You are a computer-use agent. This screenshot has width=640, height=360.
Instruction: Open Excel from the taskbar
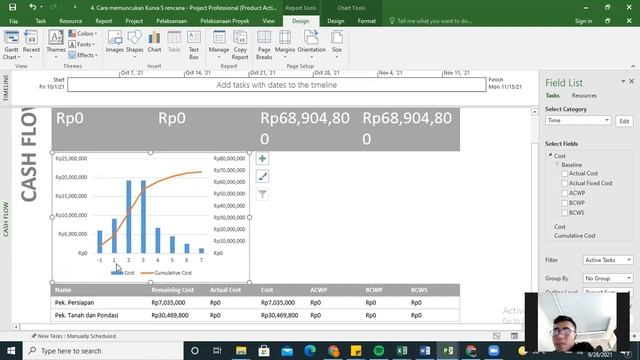coord(402,351)
